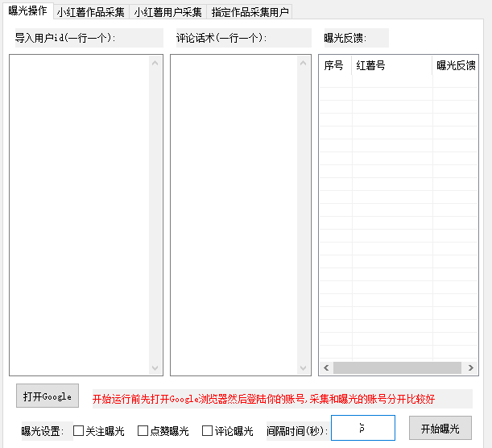Screen dimensions: 492x448
Task: Enable the 关注曝光 checkbox
Action: 79,431
